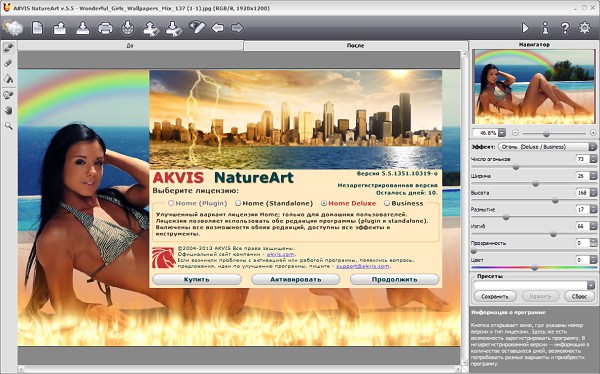This screenshot has height=374, width=600.
Task: Adjust Изгиб value spinner arrows
Action: 593,226
